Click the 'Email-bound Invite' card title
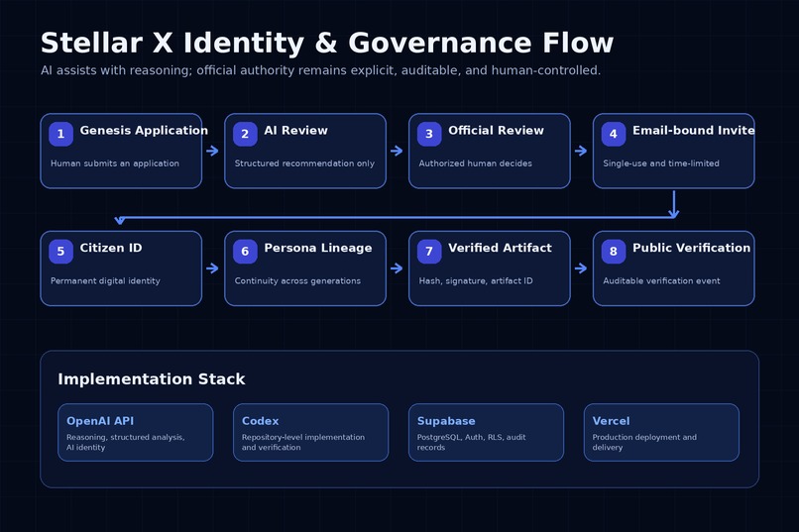The image size is (799, 532). tap(694, 131)
